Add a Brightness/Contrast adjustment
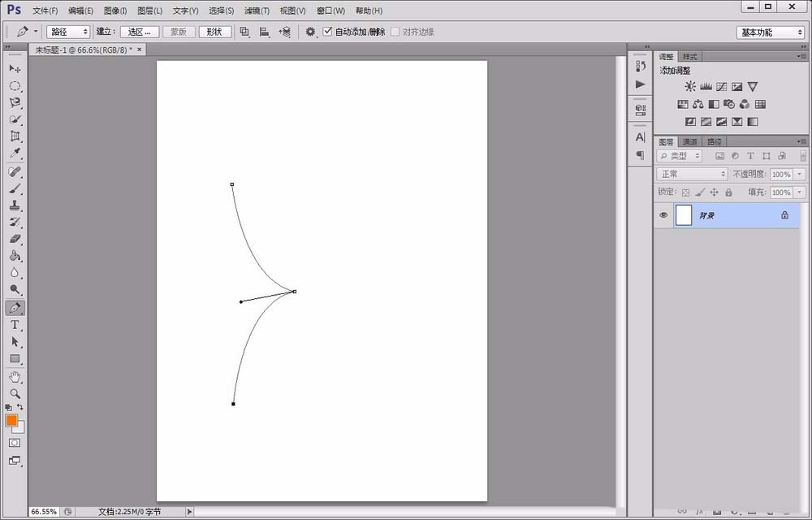 (689, 86)
